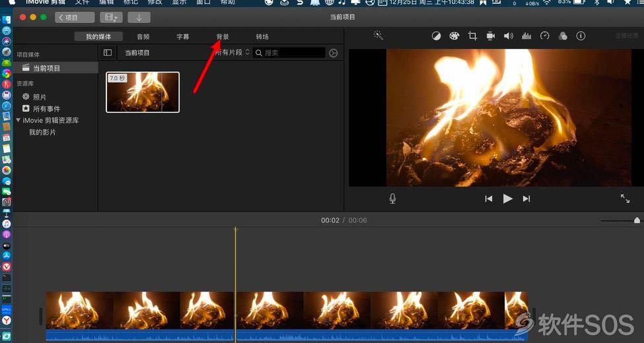Viewport: 644px width, 343px height.
Task: Open the browser settings gear icon
Action: [x=334, y=53]
